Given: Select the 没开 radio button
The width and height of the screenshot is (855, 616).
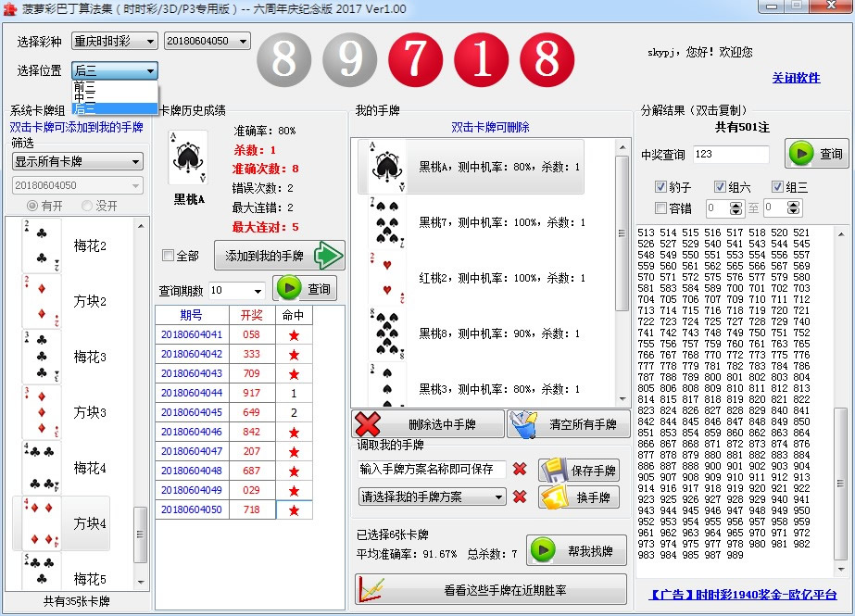Looking at the screenshot, I should tap(88, 206).
